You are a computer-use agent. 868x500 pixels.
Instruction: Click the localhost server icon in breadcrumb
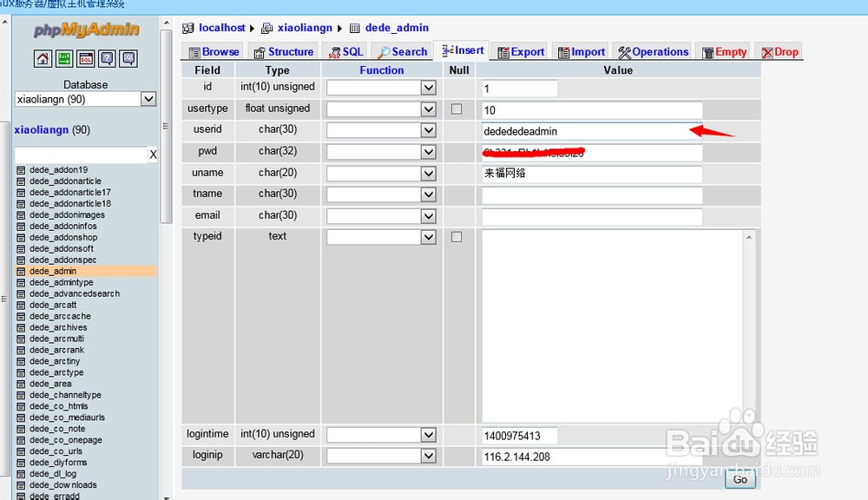click(188, 28)
